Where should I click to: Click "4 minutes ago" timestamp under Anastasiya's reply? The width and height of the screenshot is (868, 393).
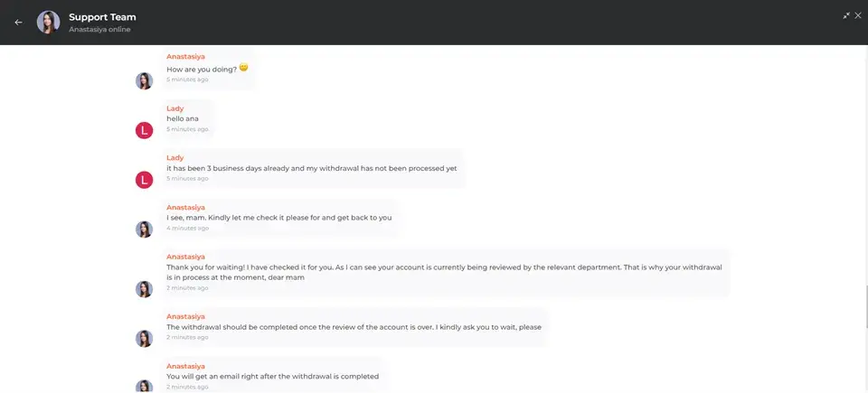click(187, 229)
